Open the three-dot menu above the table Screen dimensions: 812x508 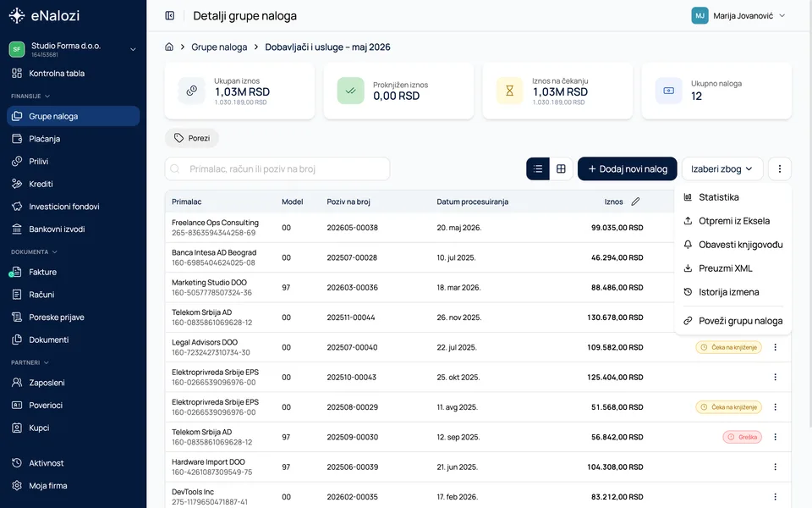pos(779,168)
